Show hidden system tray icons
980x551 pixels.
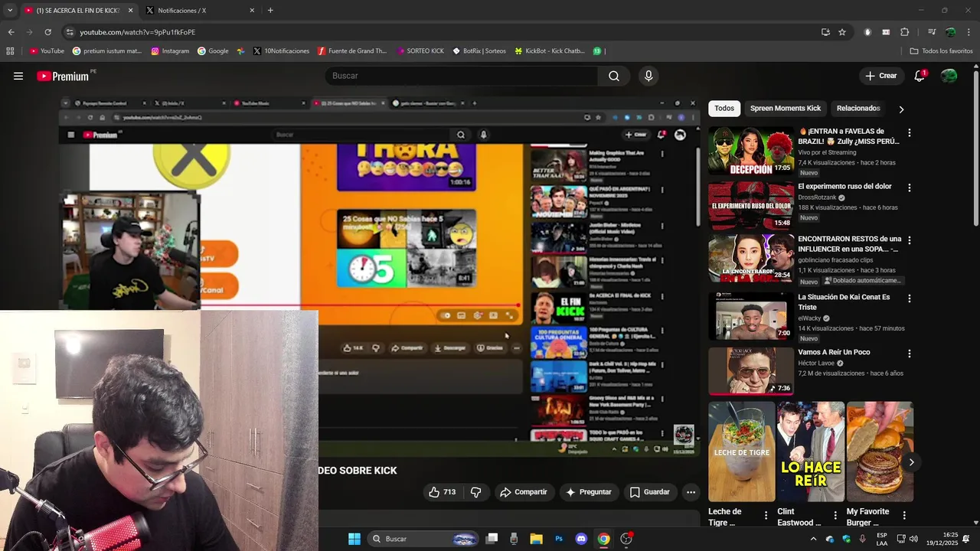[813, 539]
